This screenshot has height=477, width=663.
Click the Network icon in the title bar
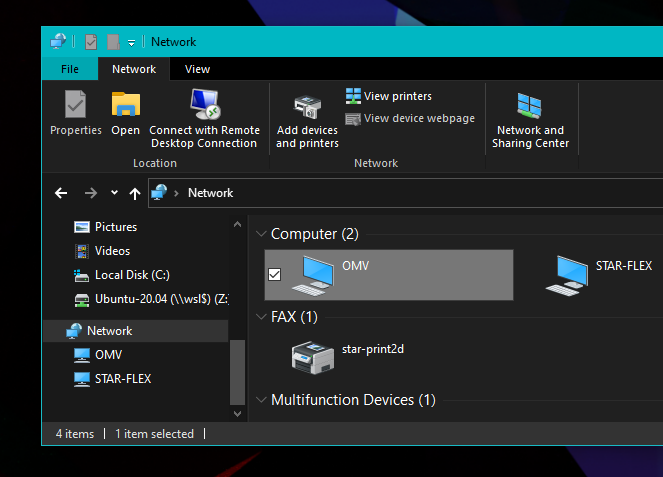pyautogui.click(x=58, y=41)
